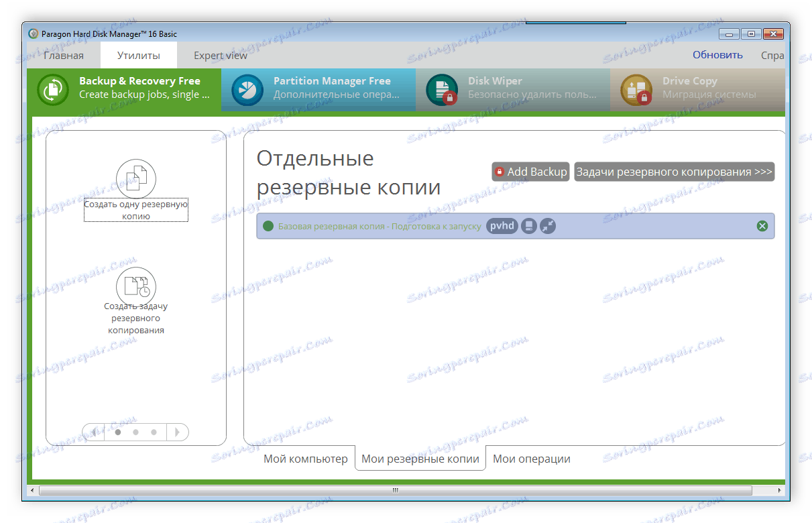The image size is (812, 523).
Task: Click the disk icon next to pvhd
Action: [x=529, y=226]
